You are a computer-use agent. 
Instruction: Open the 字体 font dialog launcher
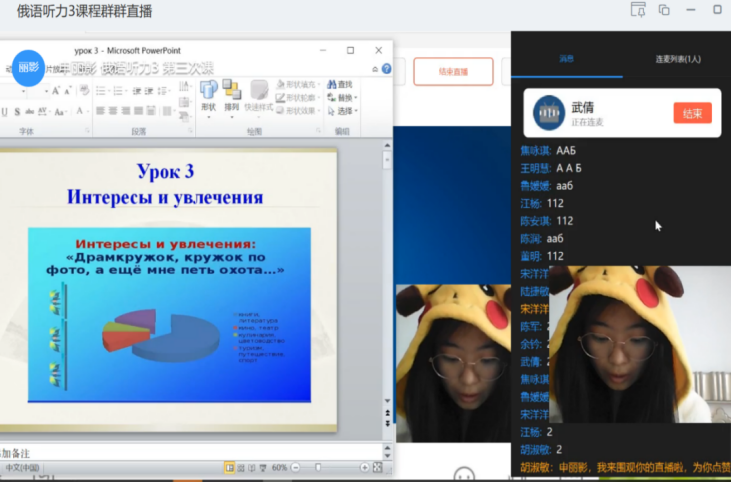88,131
